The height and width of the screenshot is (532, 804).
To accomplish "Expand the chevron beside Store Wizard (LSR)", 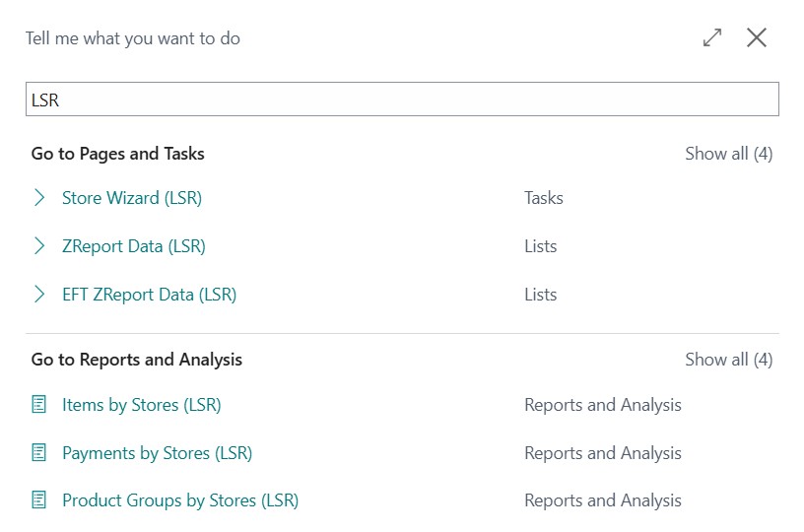I will [39, 198].
